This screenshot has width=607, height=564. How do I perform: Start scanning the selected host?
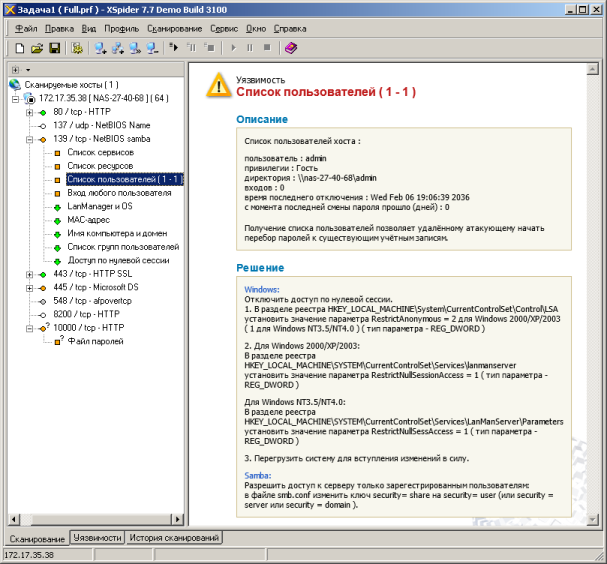click(174, 48)
